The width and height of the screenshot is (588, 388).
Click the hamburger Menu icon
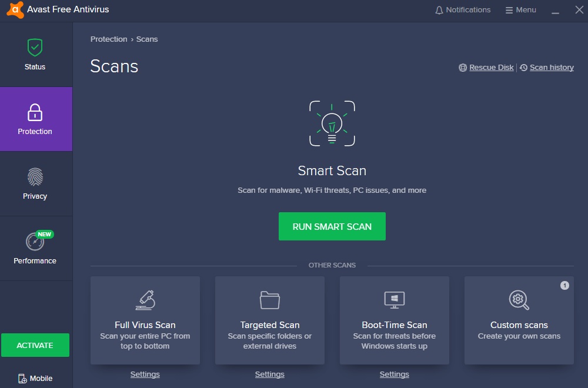tap(509, 10)
